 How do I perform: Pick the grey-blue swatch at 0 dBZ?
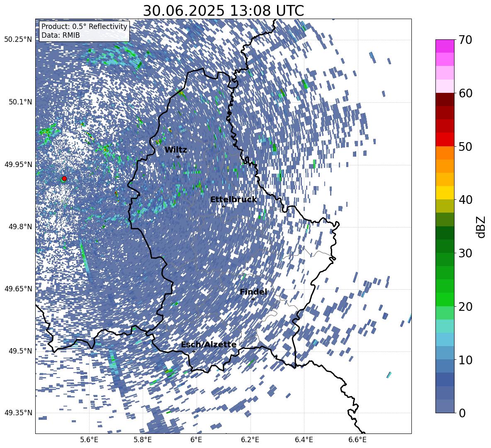(x=445, y=406)
